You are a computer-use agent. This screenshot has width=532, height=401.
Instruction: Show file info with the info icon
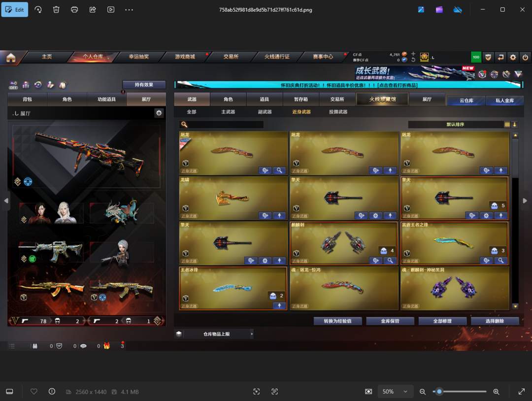(x=52, y=392)
